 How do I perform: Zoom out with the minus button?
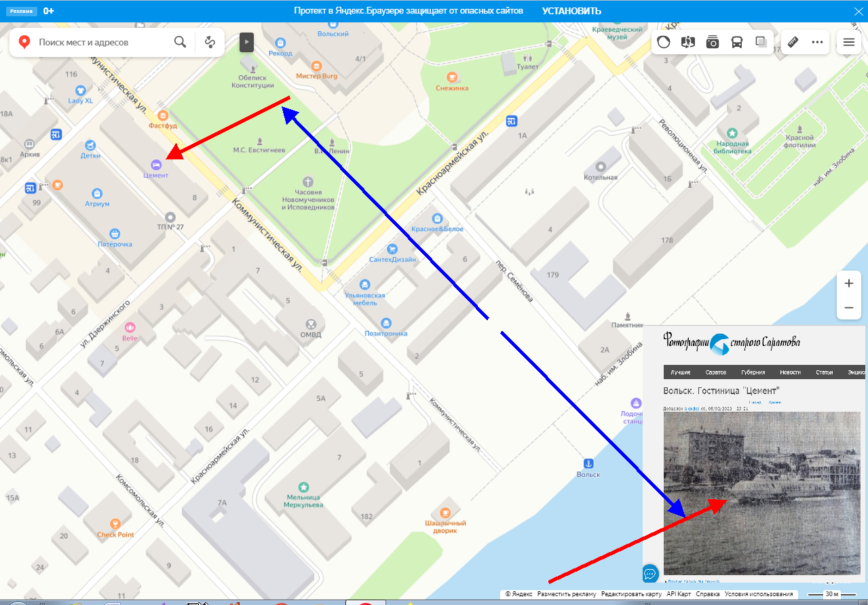[848, 308]
